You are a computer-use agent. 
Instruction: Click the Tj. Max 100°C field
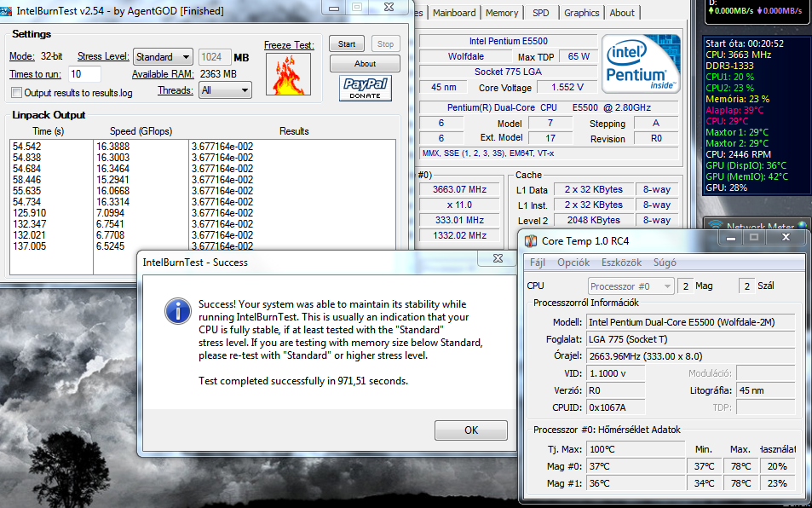pyautogui.click(x=636, y=449)
